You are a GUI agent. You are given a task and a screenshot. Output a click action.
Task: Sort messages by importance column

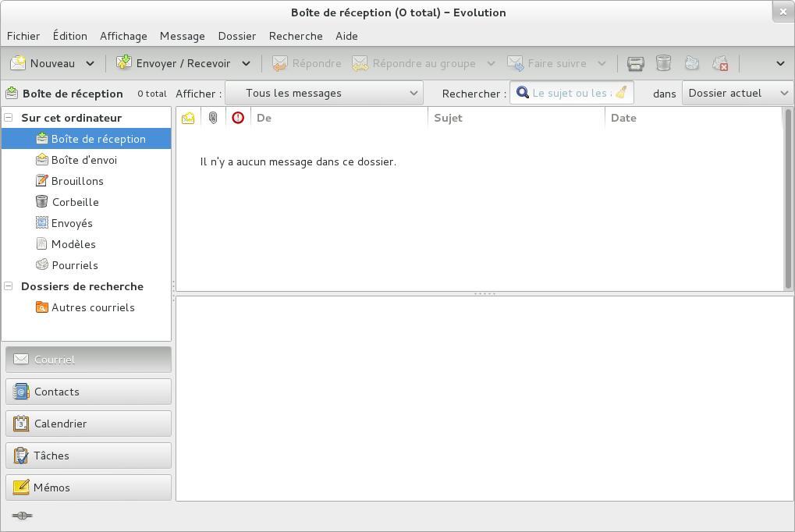click(237, 117)
